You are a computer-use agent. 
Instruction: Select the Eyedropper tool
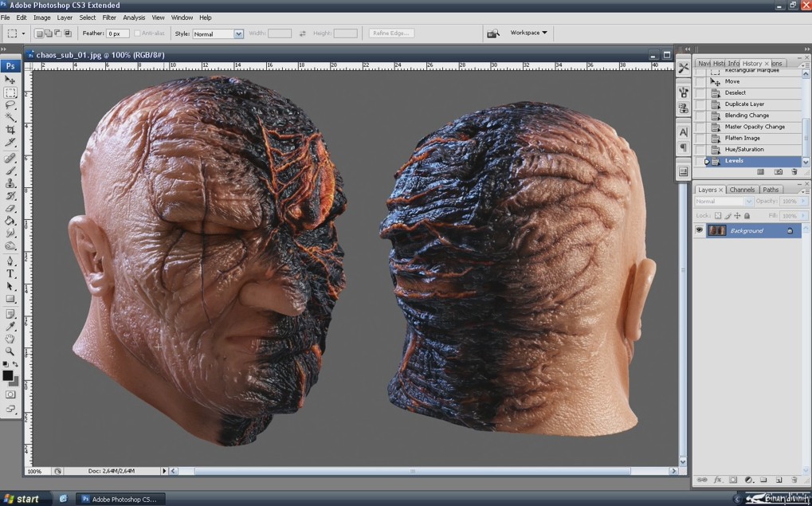coord(10,327)
